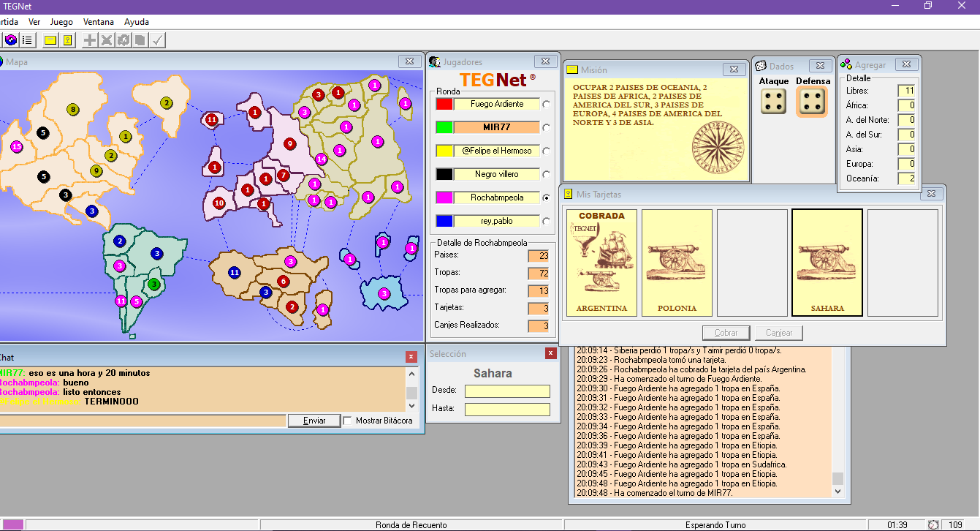This screenshot has width=980, height=531.
Task: Click rey,pablo's blue color swatch
Action: click(x=444, y=222)
